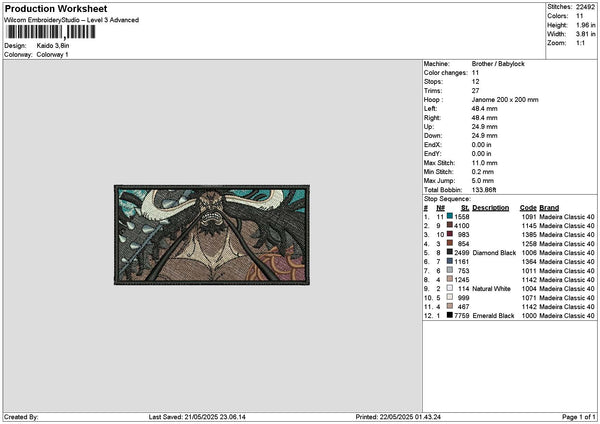Click the 'Production Worksheet' title

point(56,8)
